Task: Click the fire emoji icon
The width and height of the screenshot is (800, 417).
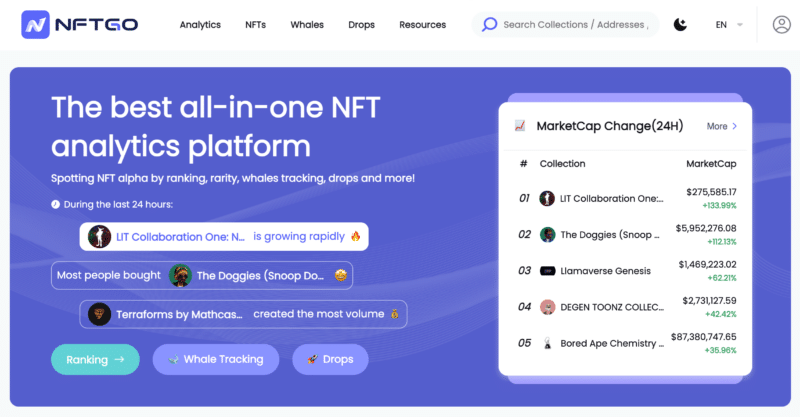Action: click(355, 236)
